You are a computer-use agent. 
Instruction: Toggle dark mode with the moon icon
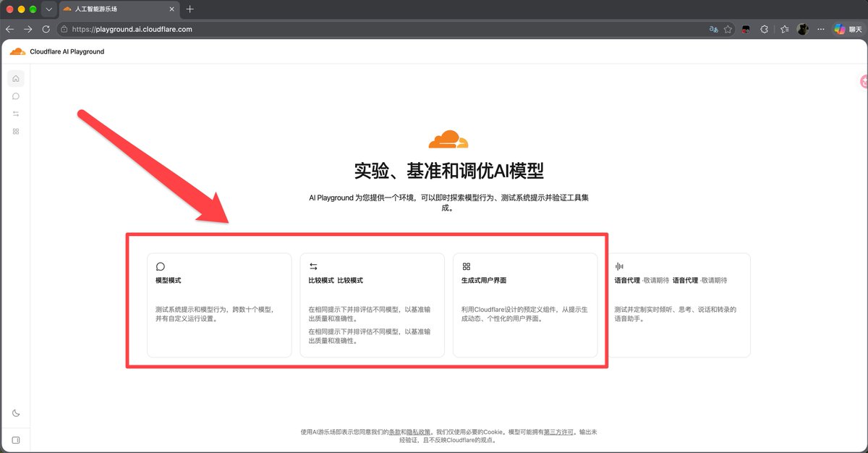pos(16,413)
